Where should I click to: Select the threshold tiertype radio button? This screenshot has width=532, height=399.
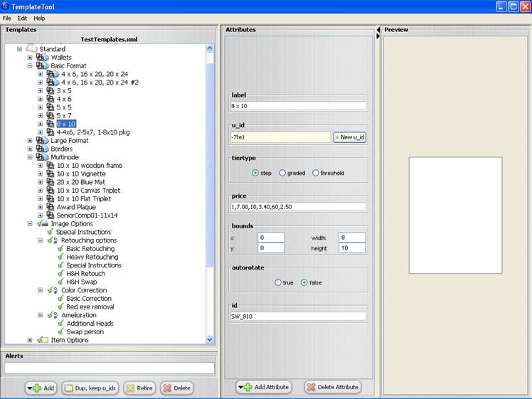coord(315,173)
